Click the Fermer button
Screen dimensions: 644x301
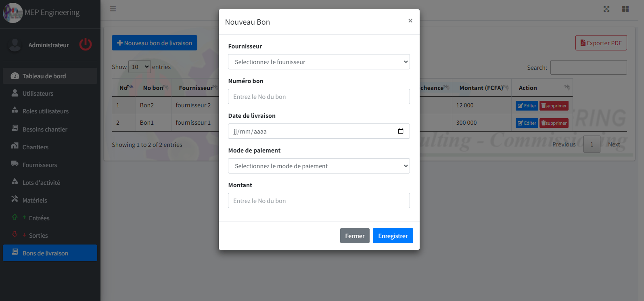coord(354,236)
